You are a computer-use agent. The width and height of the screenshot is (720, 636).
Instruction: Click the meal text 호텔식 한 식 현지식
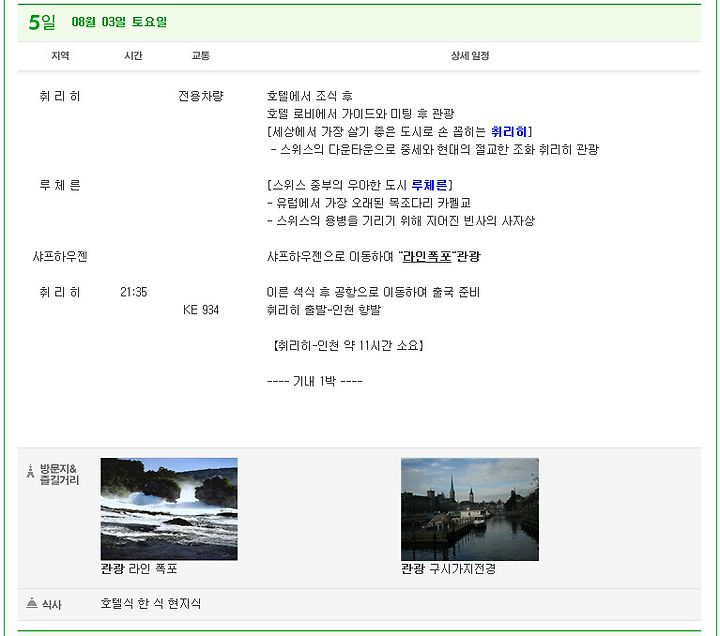point(151,603)
